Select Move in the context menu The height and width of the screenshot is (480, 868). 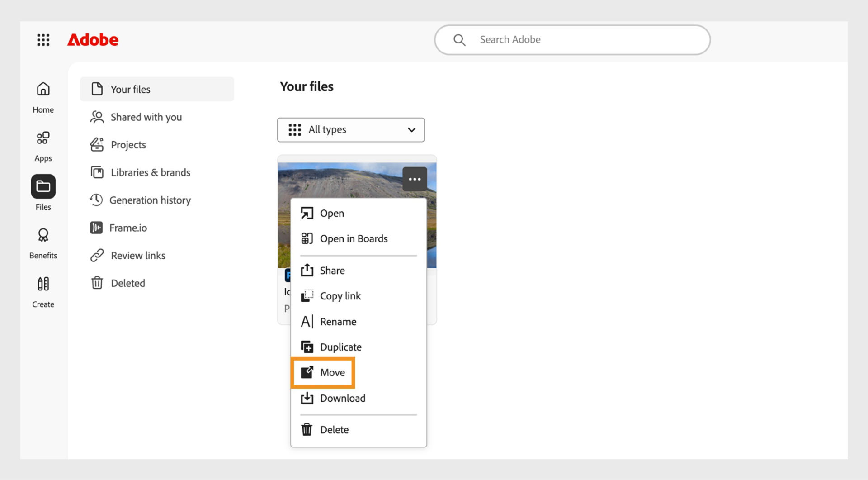coord(323,372)
